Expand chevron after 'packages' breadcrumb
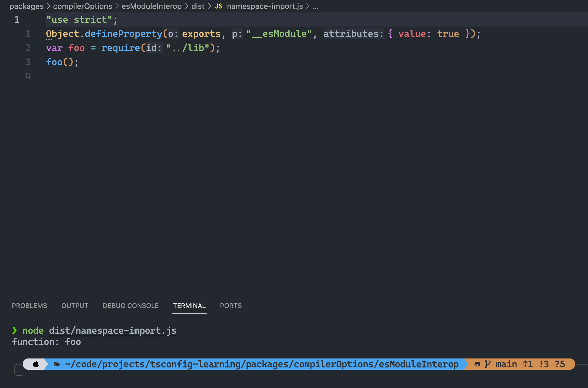The width and height of the screenshot is (588, 388). coord(48,6)
